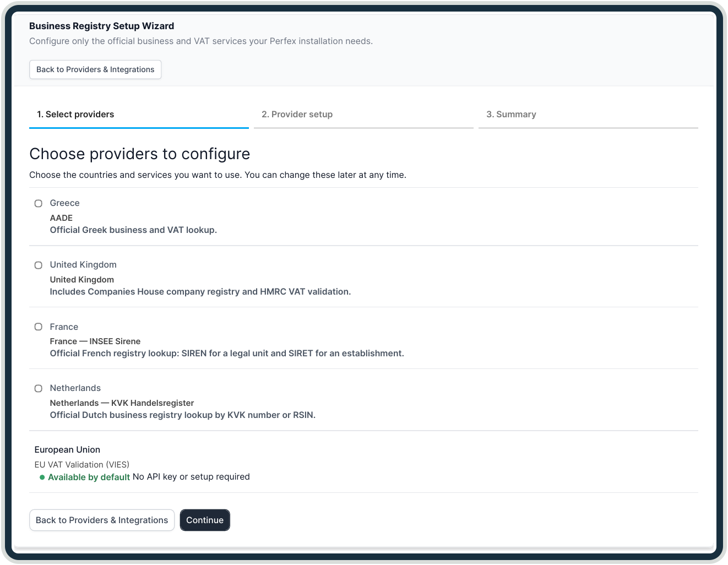Enable the France provider checkbox
Screen dimensions: 728x565
click(x=39, y=327)
